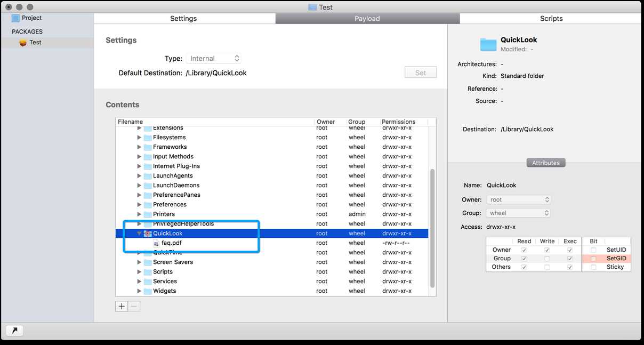
Task: Click the Services folder icon
Action: point(148,282)
